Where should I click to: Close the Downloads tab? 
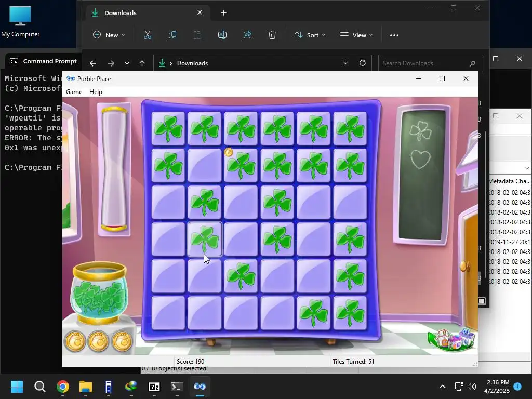(200, 12)
